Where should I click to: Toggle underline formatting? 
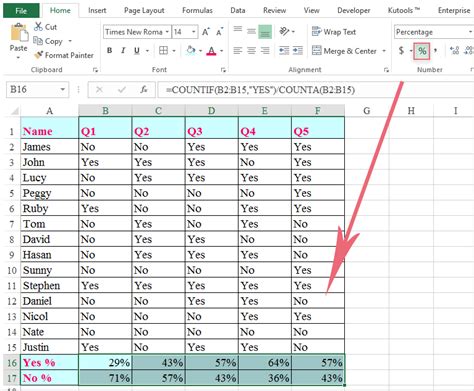[x=136, y=51]
